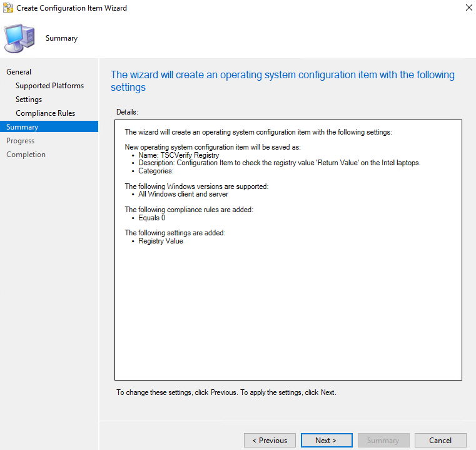476x450 pixels.
Task: Click the wizard title bar icon
Action: pos(8,8)
